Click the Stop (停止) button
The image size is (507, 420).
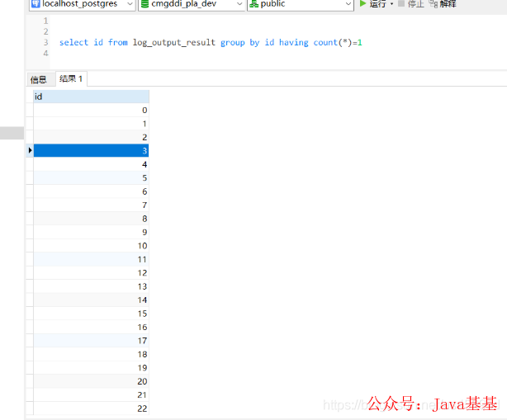tap(411, 4)
